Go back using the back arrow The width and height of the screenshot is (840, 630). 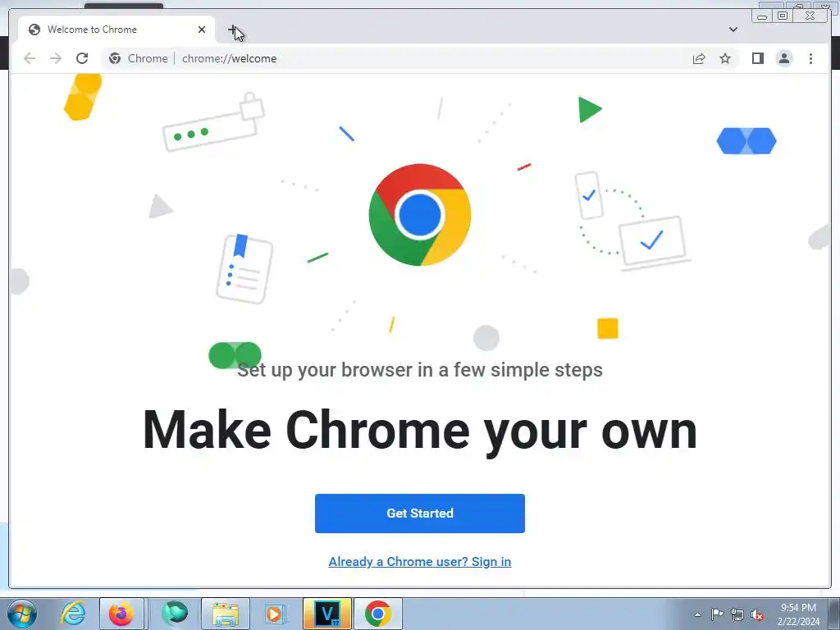(x=30, y=58)
